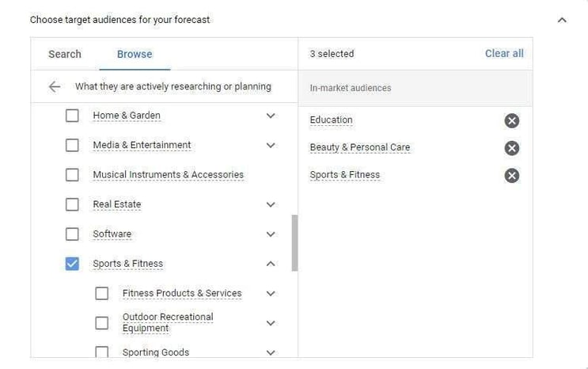Image resolution: width=588 pixels, height=369 pixels.
Task: Expand the Real Estate category
Action: coord(271,204)
